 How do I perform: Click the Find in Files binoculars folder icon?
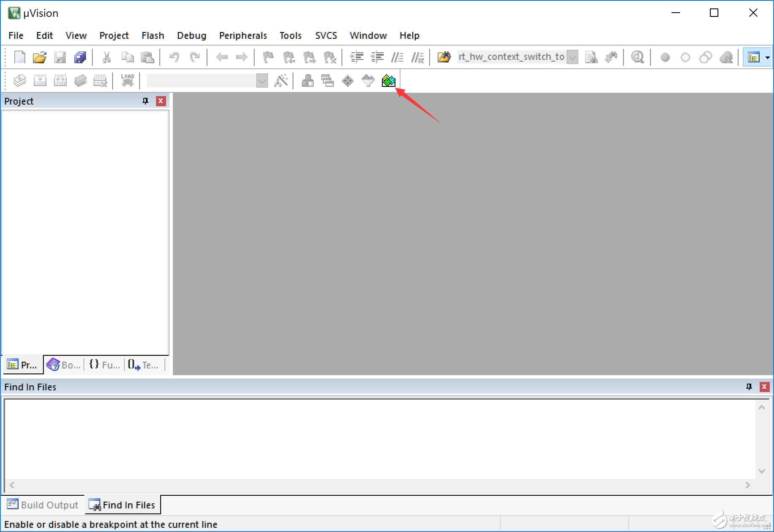pyautogui.click(x=444, y=57)
